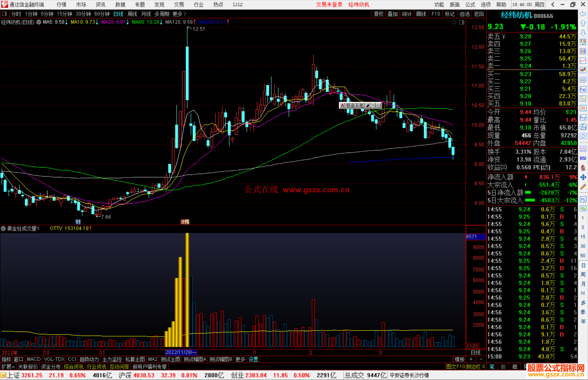Click the soft keyboard icon on IME bar
The height and width of the screenshot is (380, 588).
pyautogui.click(x=378, y=105)
